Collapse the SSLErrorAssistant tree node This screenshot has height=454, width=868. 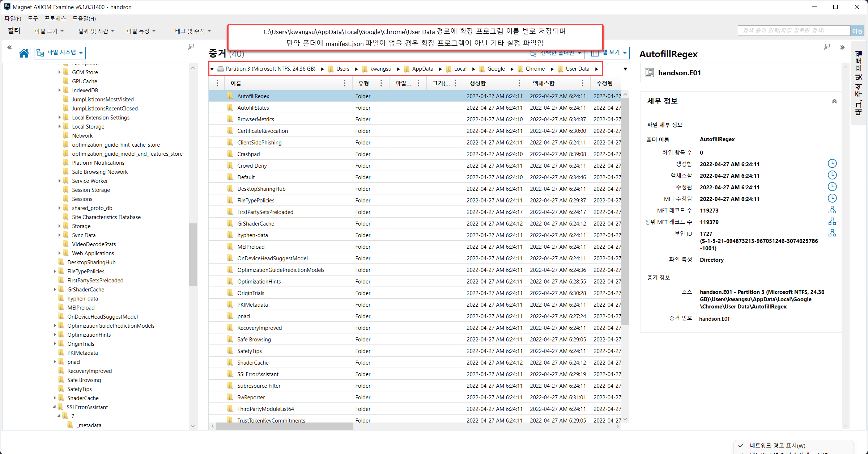(x=54, y=407)
